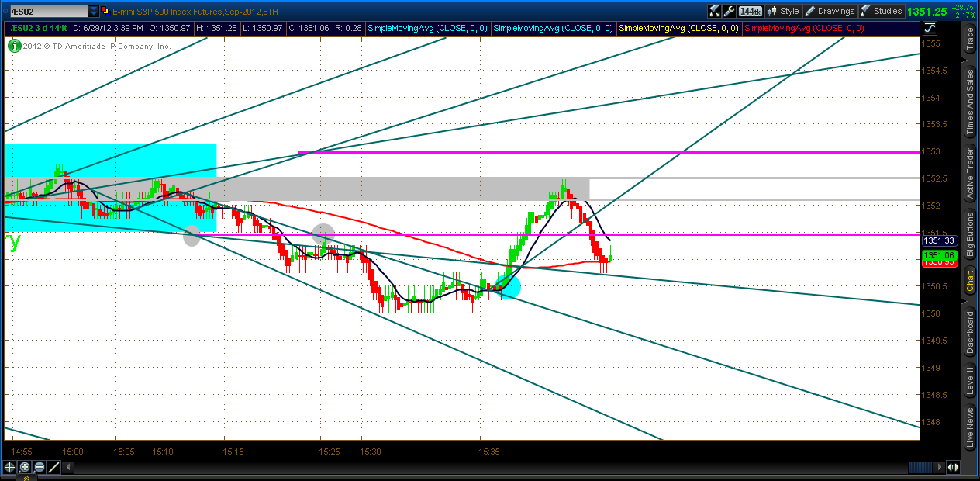Open chart settings wrench icon
The image size is (980, 481).
pos(729,11)
